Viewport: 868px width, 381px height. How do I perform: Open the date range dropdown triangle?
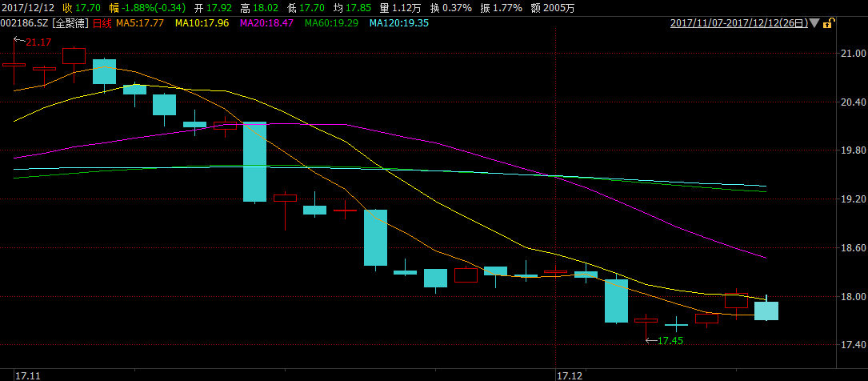click(x=814, y=23)
